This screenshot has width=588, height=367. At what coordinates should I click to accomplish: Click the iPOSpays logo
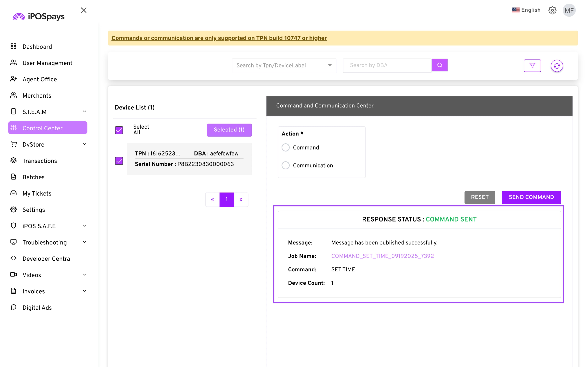(39, 16)
